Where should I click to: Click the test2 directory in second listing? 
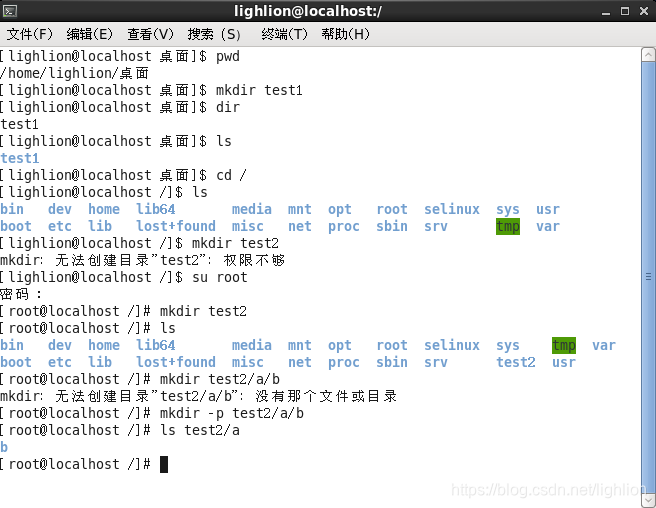pos(516,362)
